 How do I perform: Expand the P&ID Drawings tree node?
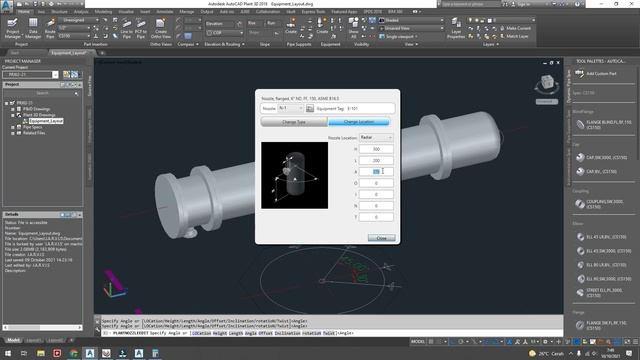pyautogui.click(x=13, y=109)
